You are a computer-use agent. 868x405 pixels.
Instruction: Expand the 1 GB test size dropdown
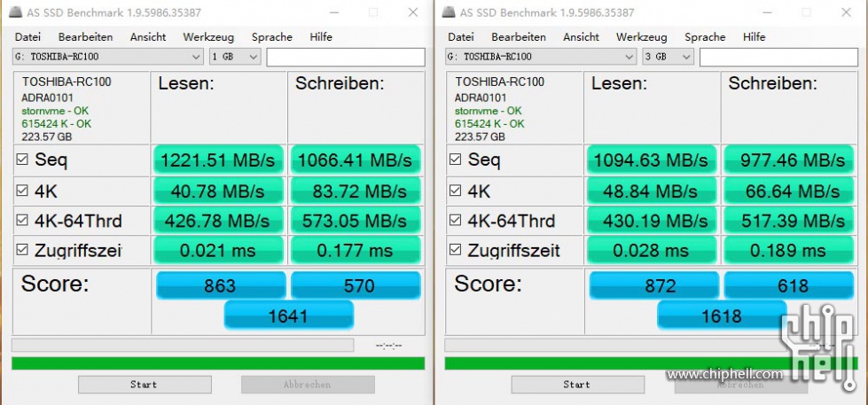click(235, 57)
